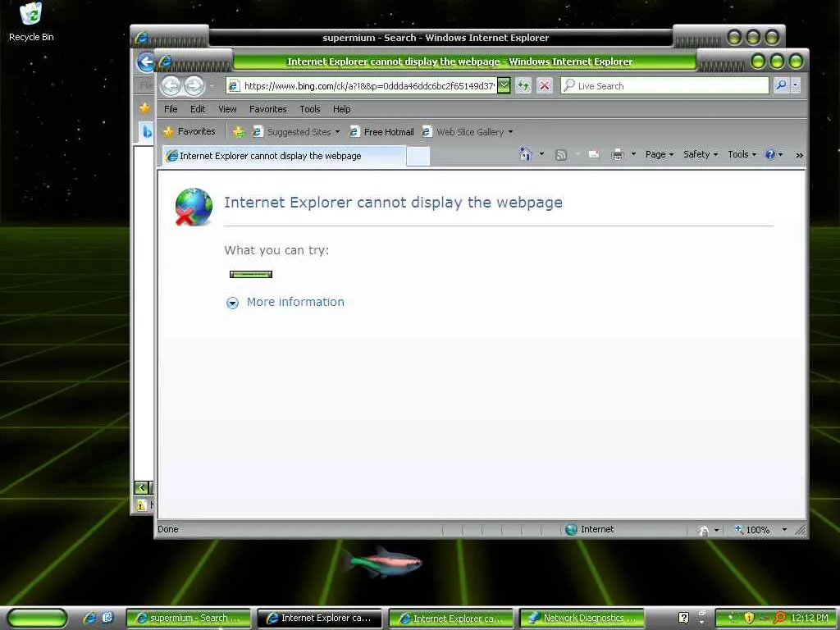Open the Tools command bar dropdown
840x630 pixels.
tap(742, 154)
